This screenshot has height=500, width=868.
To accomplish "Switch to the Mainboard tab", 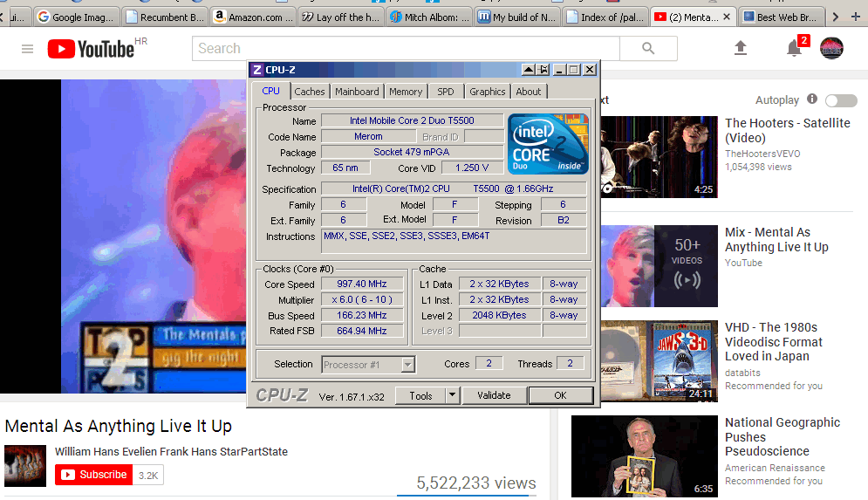I will pyautogui.click(x=357, y=92).
